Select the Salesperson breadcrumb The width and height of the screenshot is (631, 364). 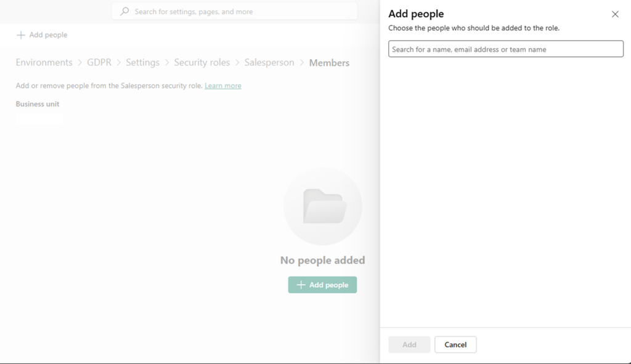(269, 63)
